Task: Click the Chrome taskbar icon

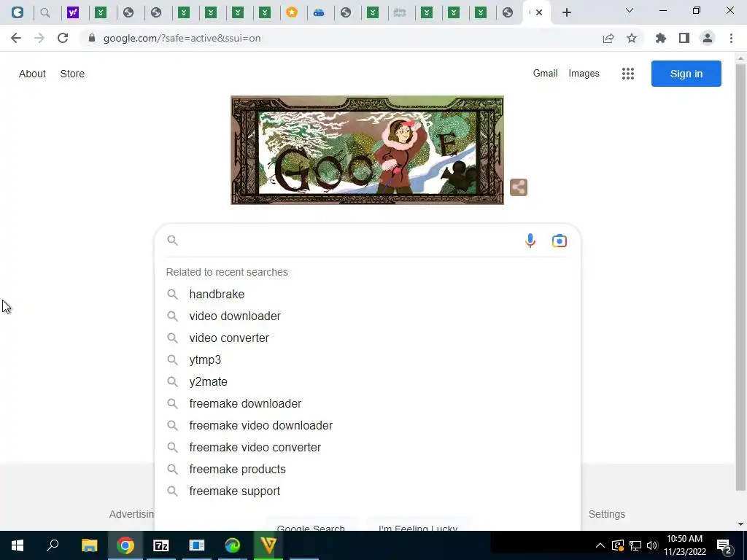Action: click(x=125, y=545)
